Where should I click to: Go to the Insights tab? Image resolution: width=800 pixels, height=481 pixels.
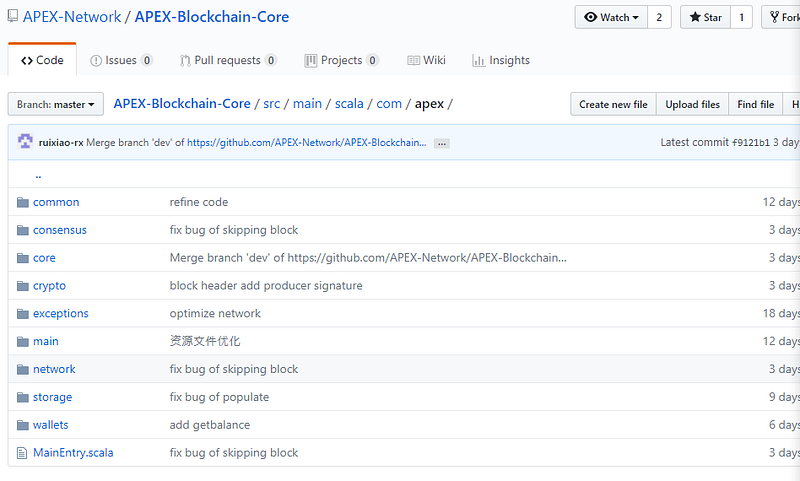[x=501, y=60]
